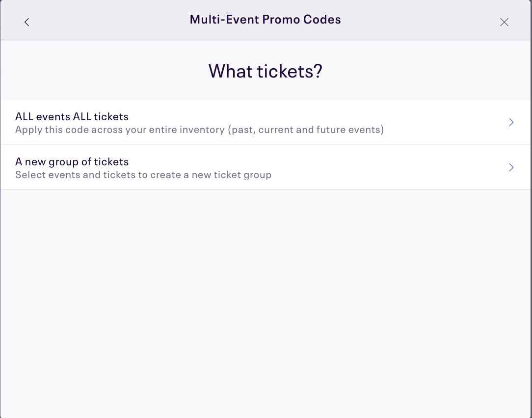Select the ALL events ALL tickets option
This screenshot has width=532, height=418.
pos(72,117)
